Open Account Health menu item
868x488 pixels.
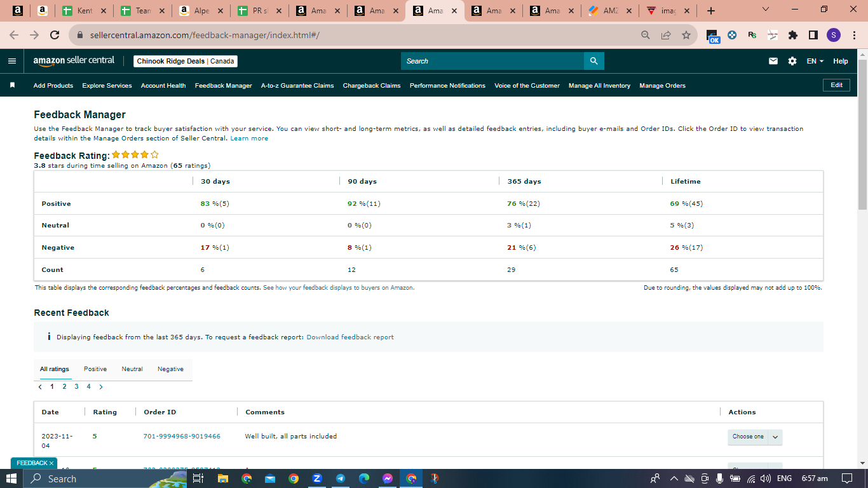pyautogui.click(x=163, y=85)
